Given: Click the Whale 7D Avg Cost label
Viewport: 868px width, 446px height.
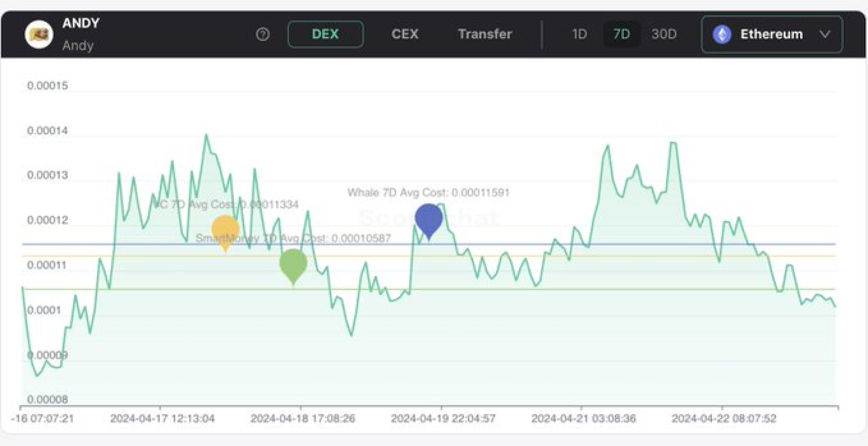Looking at the screenshot, I should pos(428,193).
